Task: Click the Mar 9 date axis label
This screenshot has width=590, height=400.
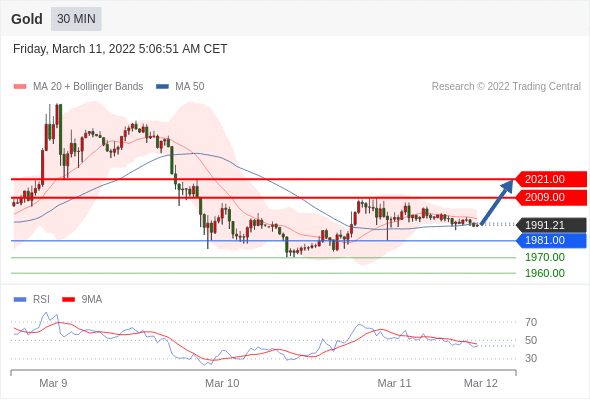Action: (53, 383)
